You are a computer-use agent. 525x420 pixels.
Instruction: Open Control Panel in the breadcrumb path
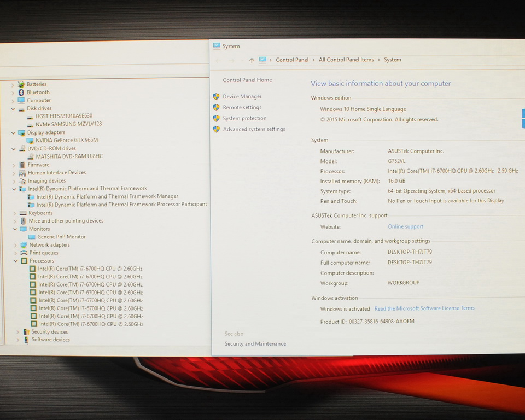pos(292,60)
